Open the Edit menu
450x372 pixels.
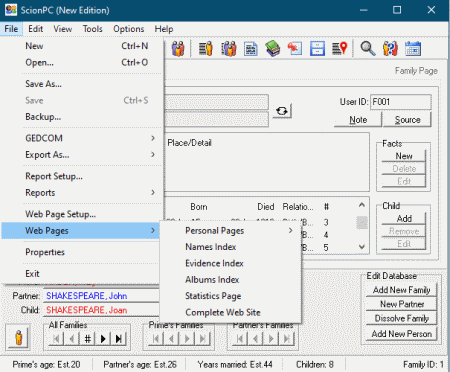click(x=35, y=29)
